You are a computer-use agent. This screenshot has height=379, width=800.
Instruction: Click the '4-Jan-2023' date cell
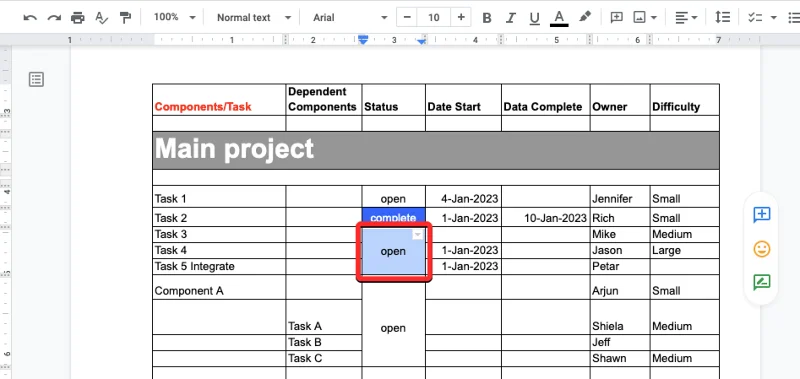pyautogui.click(x=463, y=197)
